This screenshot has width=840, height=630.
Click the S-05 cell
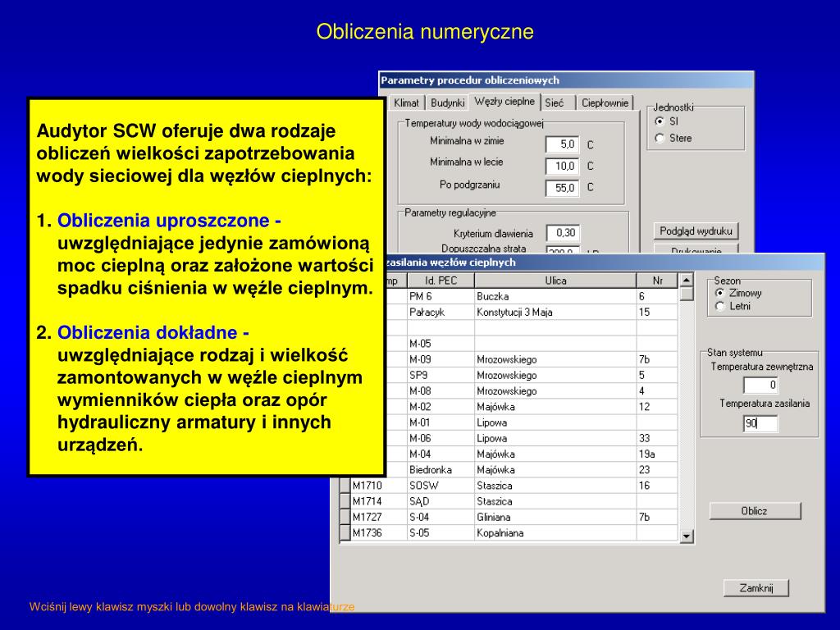pos(441,533)
